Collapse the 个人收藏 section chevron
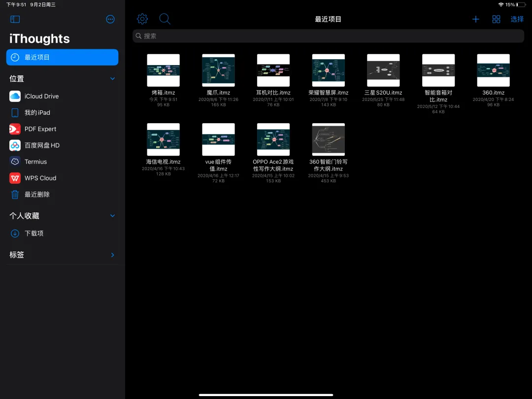The height and width of the screenshot is (399, 532). (113, 216)
